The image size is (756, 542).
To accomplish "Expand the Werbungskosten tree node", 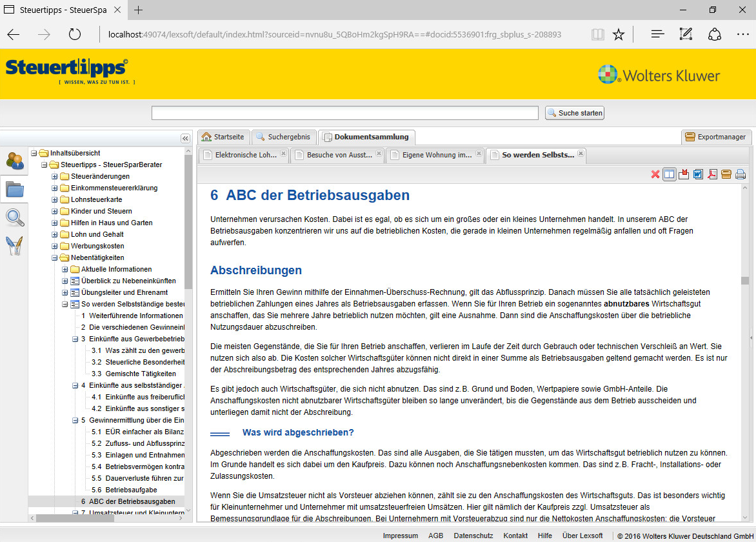I will click(55, 246).
